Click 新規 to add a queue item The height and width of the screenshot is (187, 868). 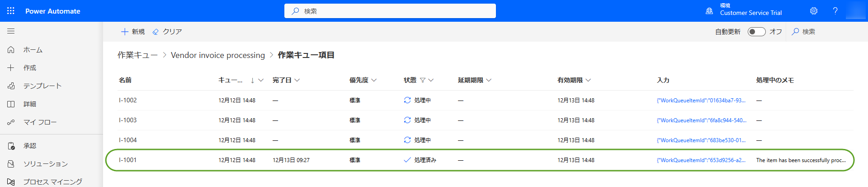pos(133,32)
